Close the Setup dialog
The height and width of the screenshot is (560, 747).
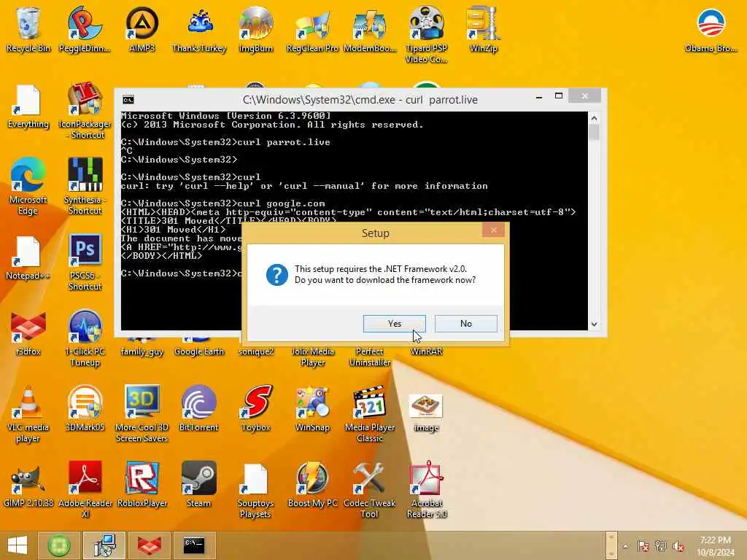pos(494,230)
